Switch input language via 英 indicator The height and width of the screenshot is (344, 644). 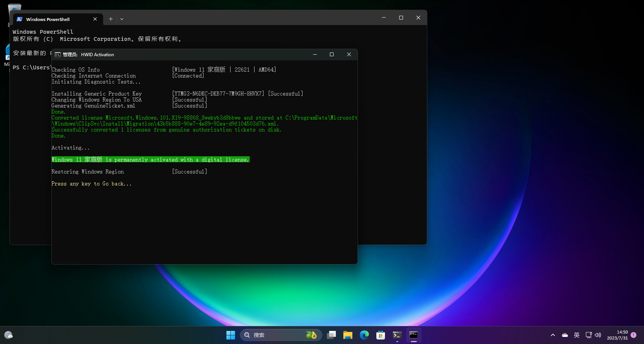(577, 335)
